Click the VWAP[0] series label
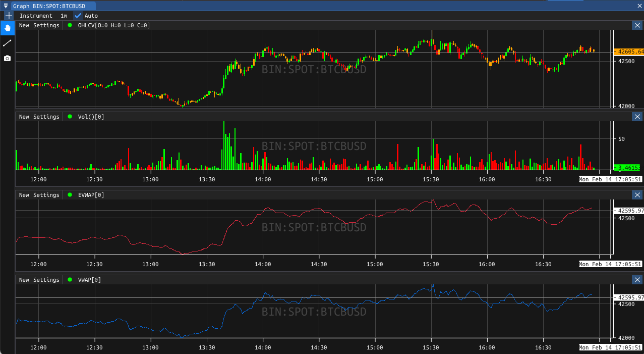This screenshot has width=644, height=354. (x=90, y=280)
